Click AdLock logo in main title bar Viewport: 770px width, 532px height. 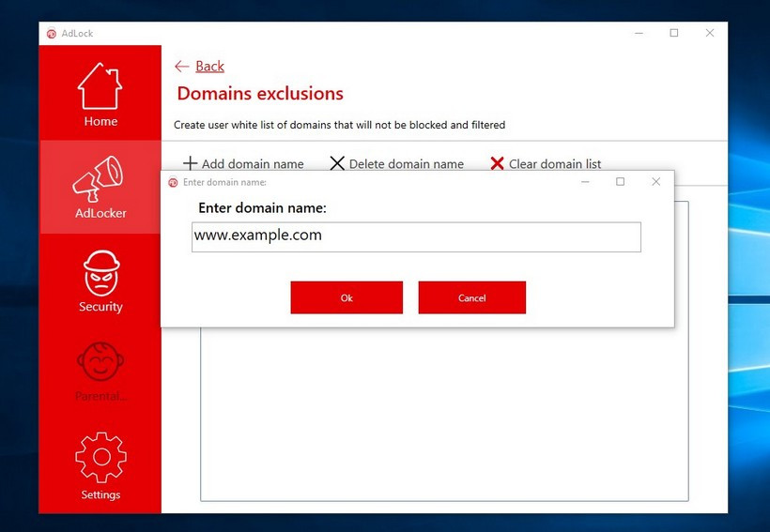point(51,34)
